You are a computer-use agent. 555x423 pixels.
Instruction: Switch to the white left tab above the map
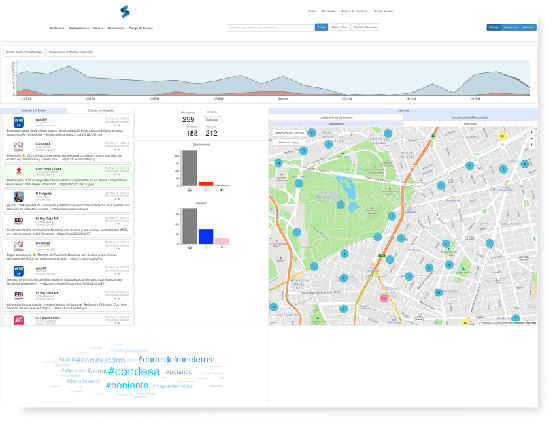pos(336,117)
